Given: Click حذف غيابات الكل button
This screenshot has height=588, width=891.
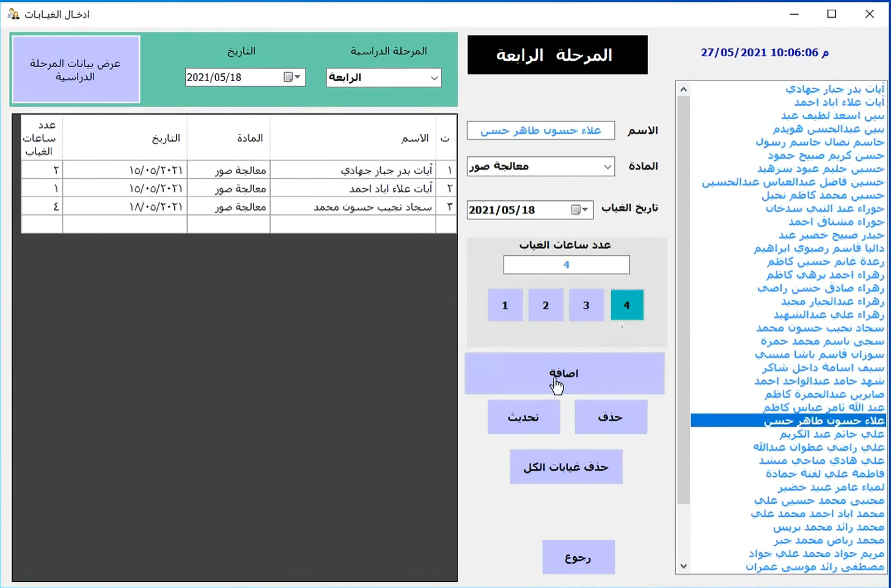Looking at the screenshot, I should click(565, 466).
